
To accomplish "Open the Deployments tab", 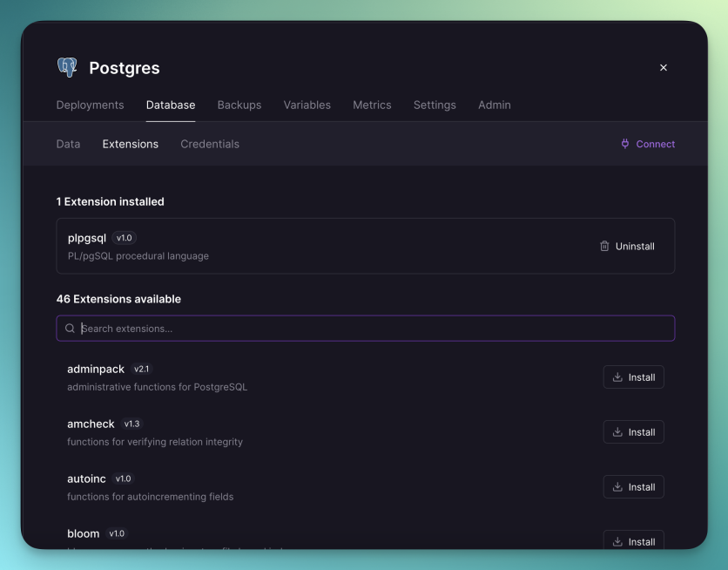I will pyautogui.click(x=90, y=105).
